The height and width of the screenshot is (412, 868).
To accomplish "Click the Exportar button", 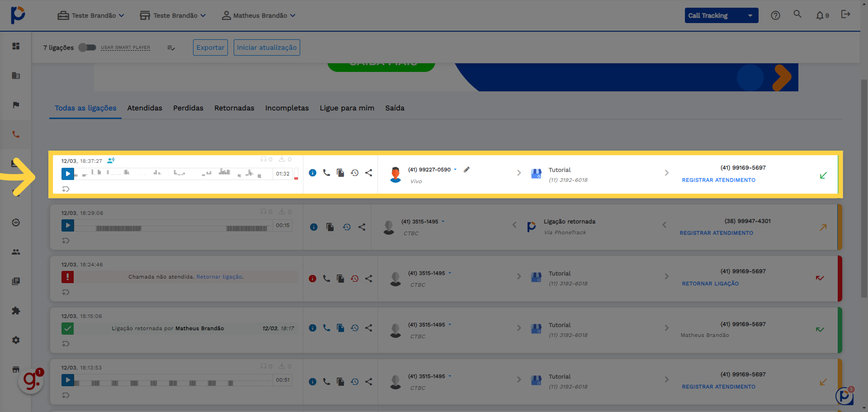I will pyautogui.click(x=210, y=47).
